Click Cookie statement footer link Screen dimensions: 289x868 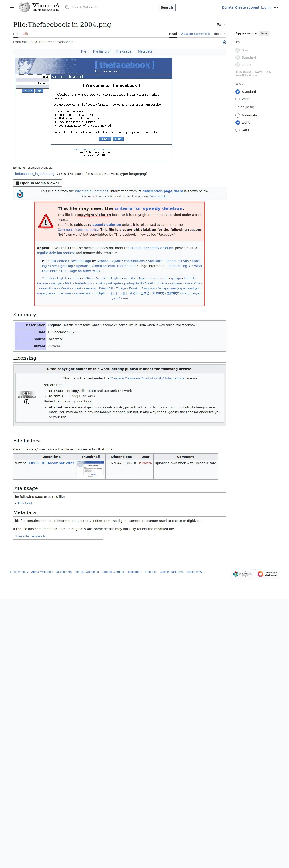[172, 572]
